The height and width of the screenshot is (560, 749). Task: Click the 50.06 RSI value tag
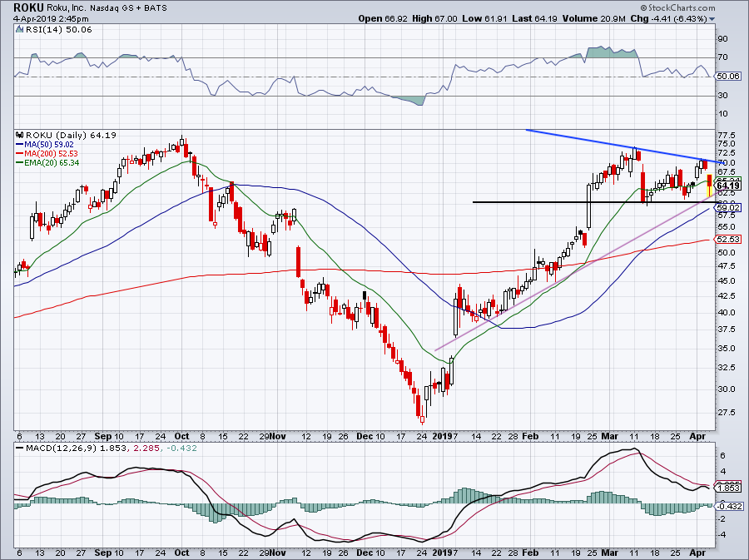coord(728,77)
